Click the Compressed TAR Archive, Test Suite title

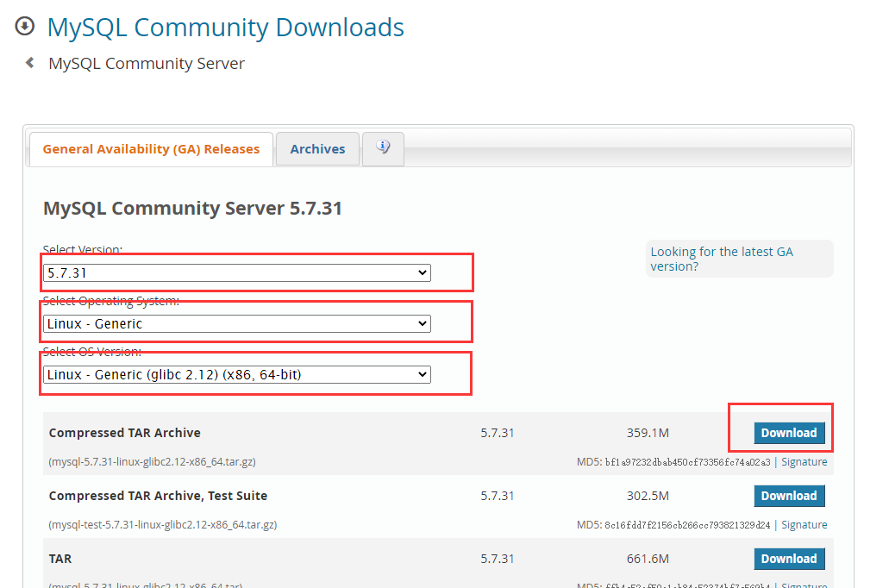[158, 496]
